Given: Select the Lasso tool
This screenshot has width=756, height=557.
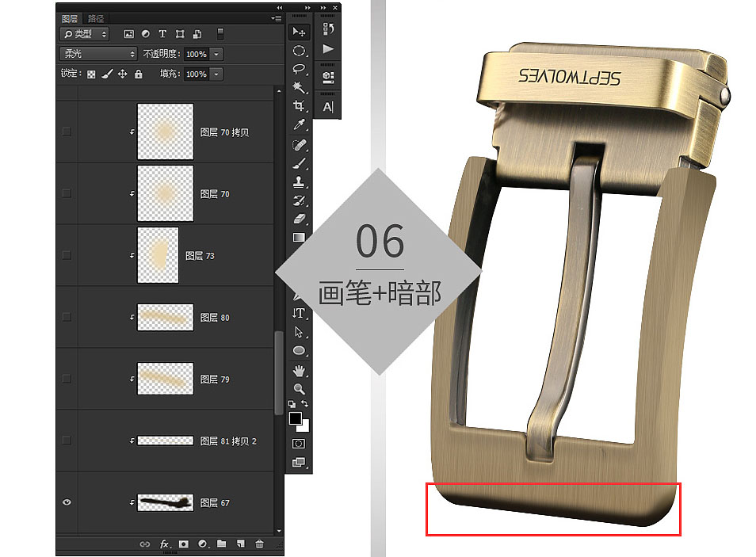Looking at the screenshot, I should coord(299,69).
